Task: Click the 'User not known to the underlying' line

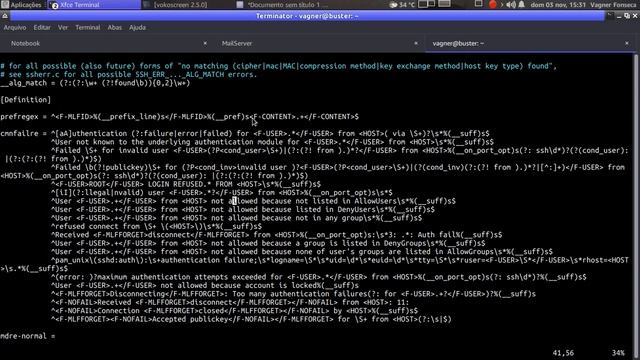Action: (x=272, y=142)
